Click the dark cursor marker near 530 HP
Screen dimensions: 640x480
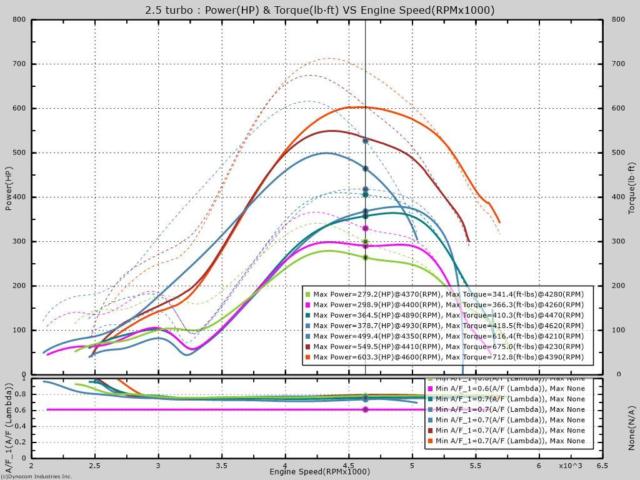(365, 140)
